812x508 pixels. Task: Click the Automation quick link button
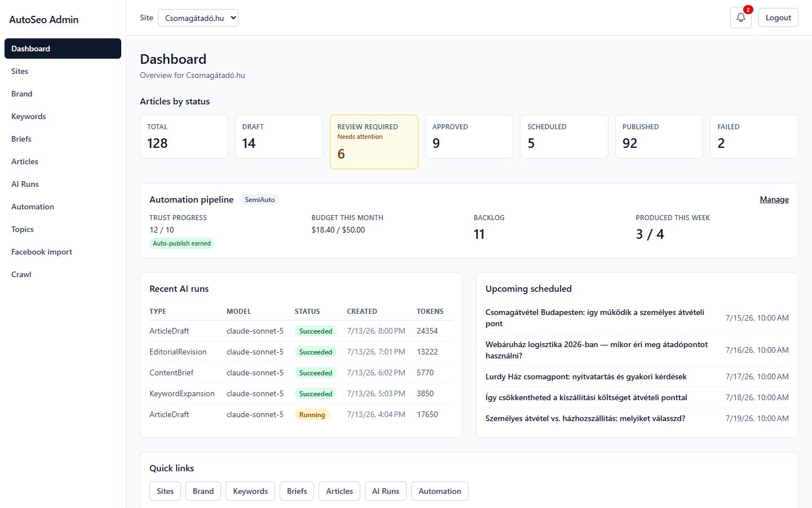click(440, 491)
